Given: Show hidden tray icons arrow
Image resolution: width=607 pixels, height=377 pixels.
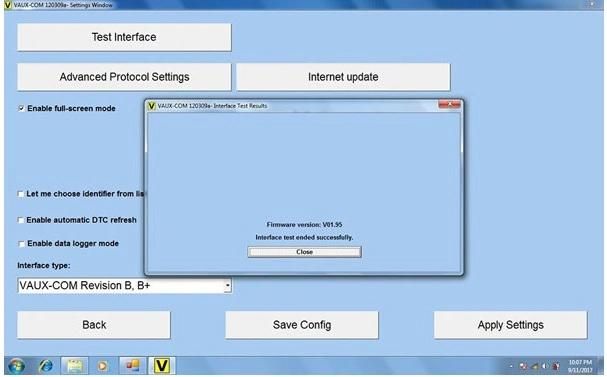Looking at the screenshot, I should 511,366.
